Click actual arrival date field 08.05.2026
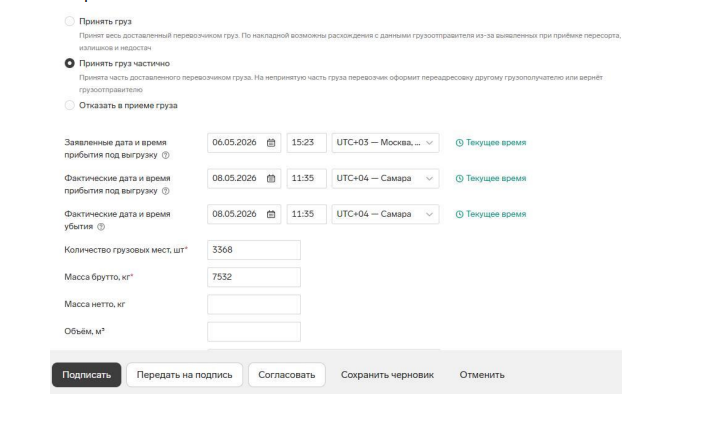Screen dimensions: 702x442 [x=244, y=179]
